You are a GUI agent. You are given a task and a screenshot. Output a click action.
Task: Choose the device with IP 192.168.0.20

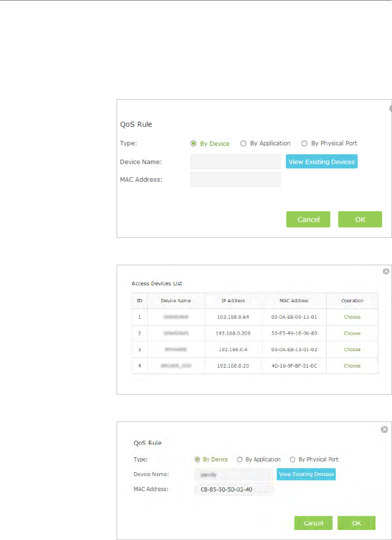pos(352,366)
